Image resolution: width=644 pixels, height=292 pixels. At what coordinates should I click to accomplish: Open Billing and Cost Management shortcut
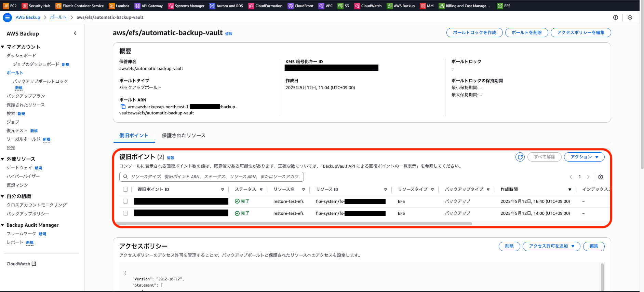[464, 6]
